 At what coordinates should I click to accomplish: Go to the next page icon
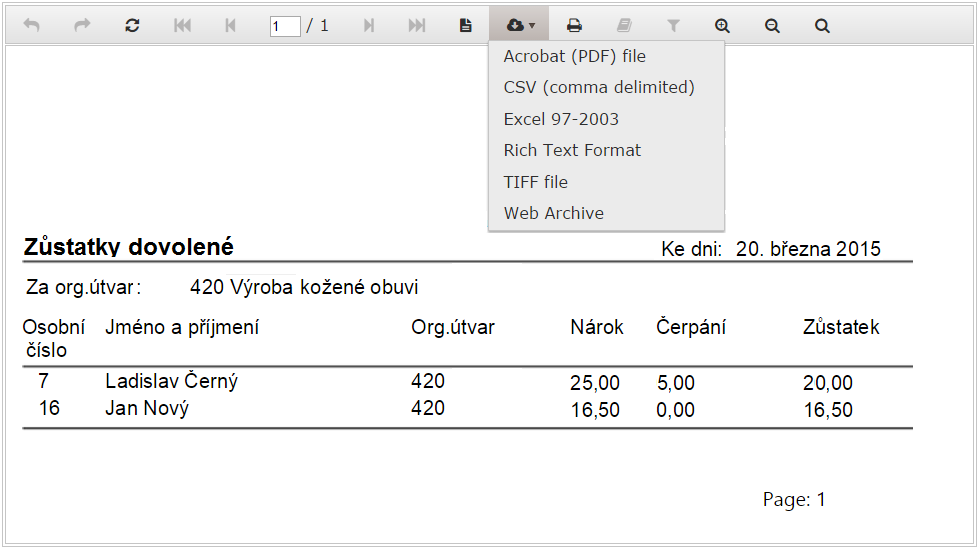[369, 26]
